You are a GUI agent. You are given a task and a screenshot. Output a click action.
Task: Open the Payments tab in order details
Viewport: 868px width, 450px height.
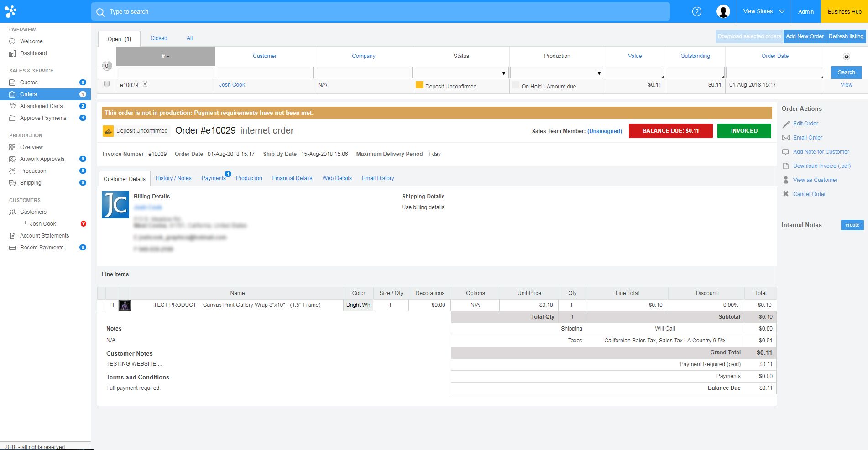point(214,178)
